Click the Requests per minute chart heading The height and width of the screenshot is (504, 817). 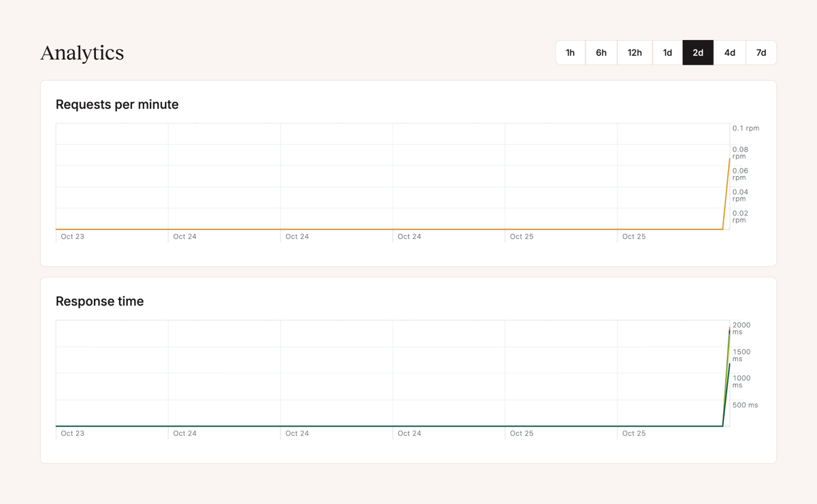point(116,104)
